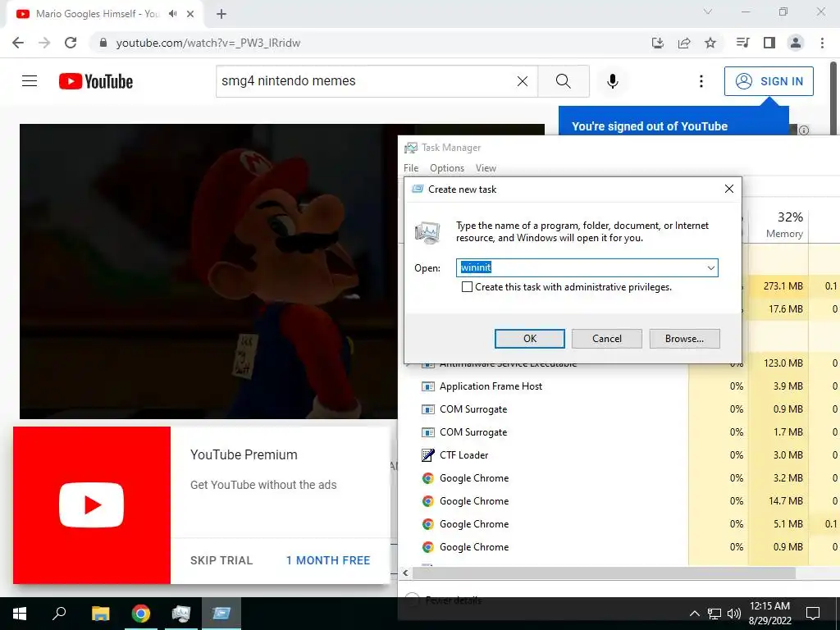This screenshot has height=630, width=840.
Task: Open Chrome profile avatar
Action: pyautogui.click(x=796, y=43)
